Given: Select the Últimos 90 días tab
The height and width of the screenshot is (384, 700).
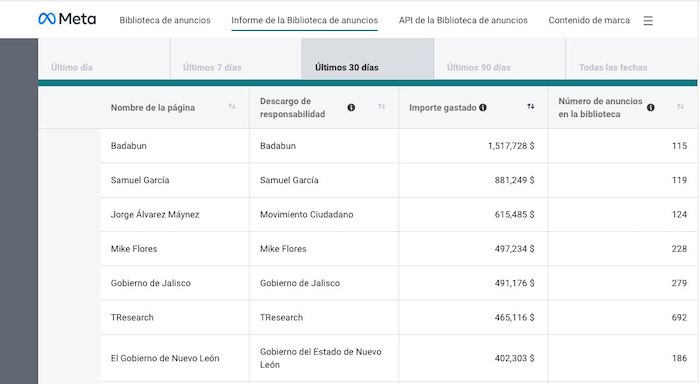Looking at the screenshot, I should 500,59.
